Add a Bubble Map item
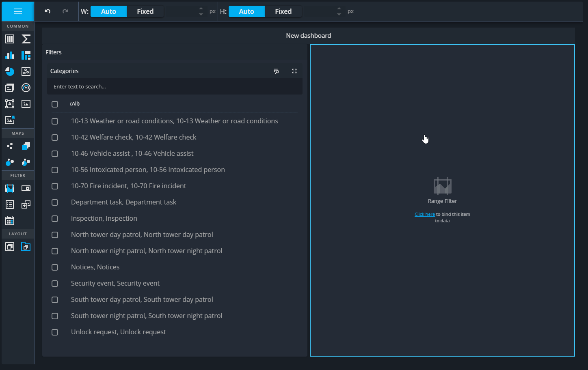 [10, 162]
